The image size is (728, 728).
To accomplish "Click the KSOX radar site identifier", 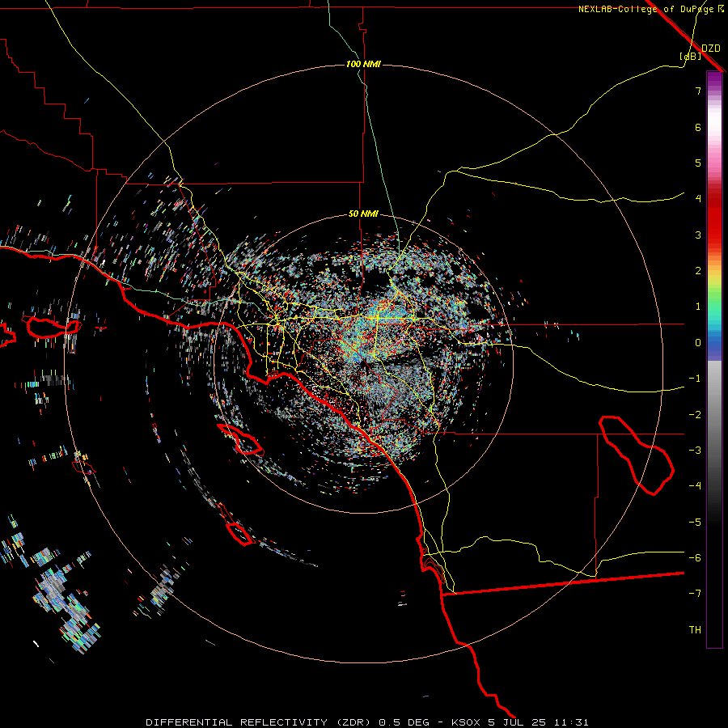I will click(466, 722).
